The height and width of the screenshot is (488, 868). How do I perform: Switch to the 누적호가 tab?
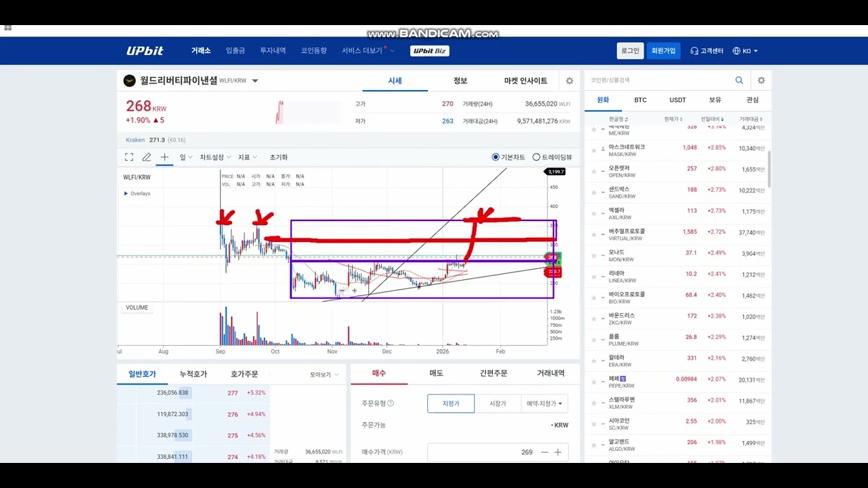[193, 374]
